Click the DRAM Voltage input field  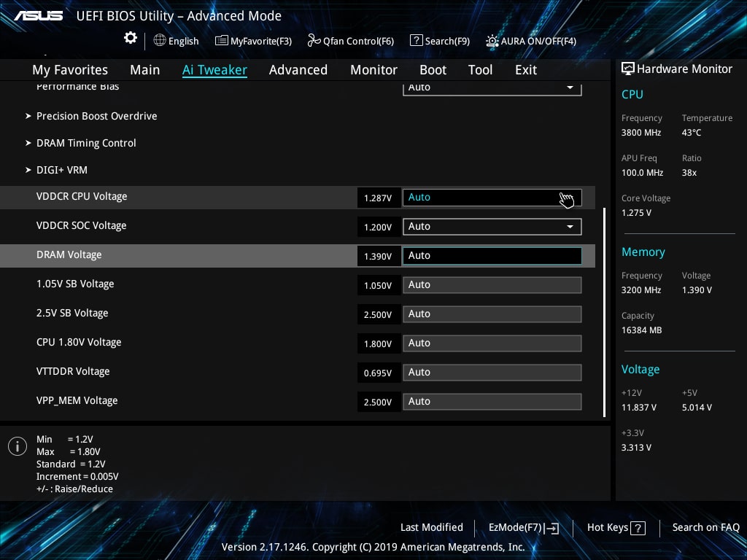pyautogui.click(x=492, y=256)
